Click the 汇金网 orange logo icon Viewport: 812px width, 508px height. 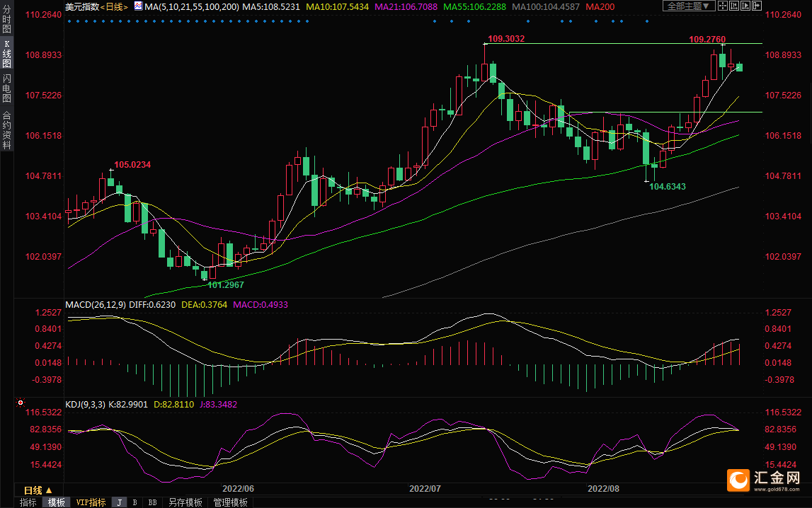(739, 480)
